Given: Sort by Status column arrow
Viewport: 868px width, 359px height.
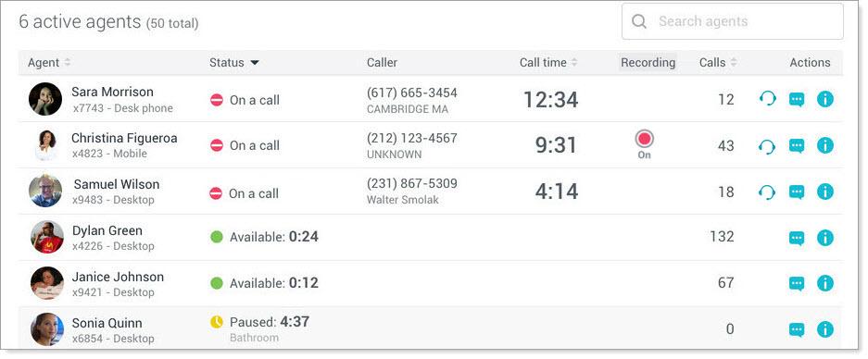Looking at the screenshot, I should pos(254,63).
